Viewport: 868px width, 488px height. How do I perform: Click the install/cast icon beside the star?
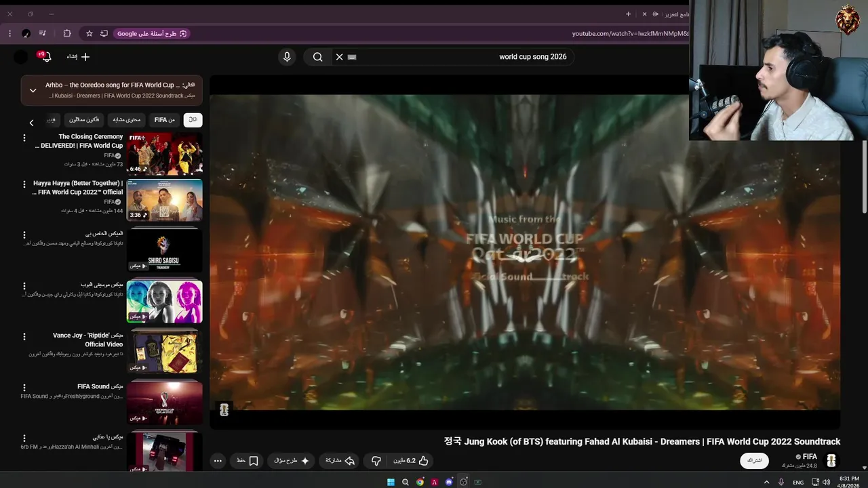click(x=104, y=33)
